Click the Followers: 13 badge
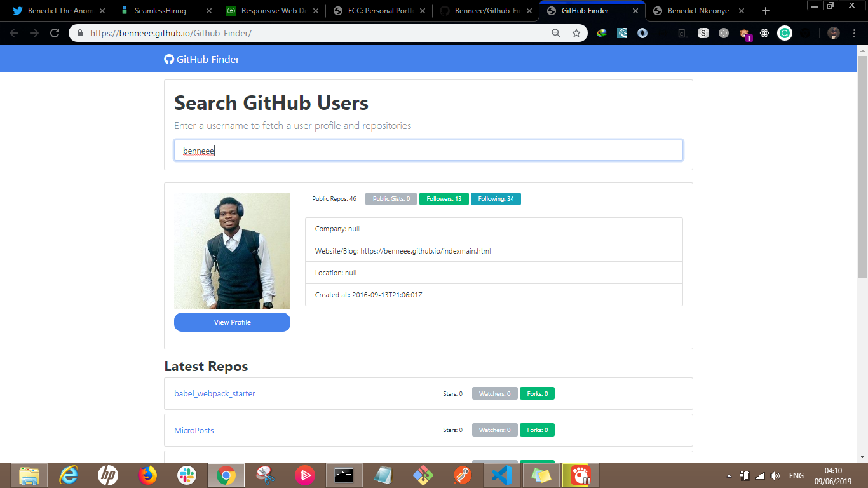The image size is (868, 488). (444, 199)
